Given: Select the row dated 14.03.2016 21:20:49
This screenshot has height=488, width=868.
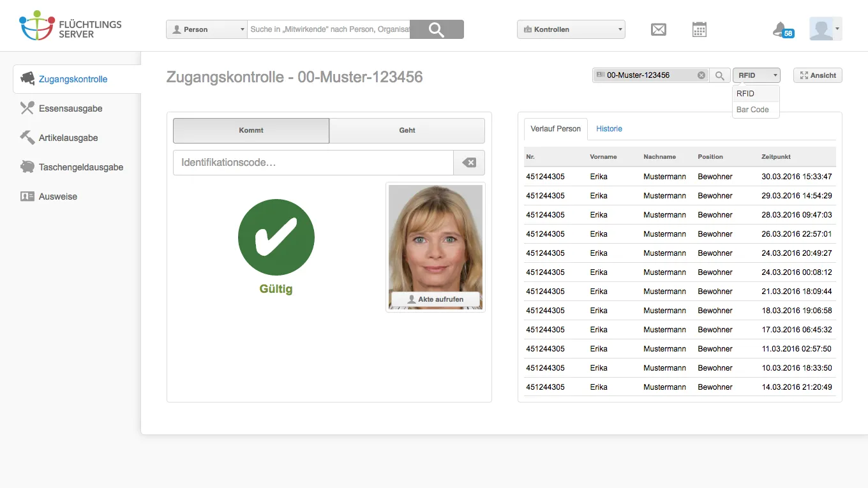Looking at the screenshot, I should click(x=680, y=387).
